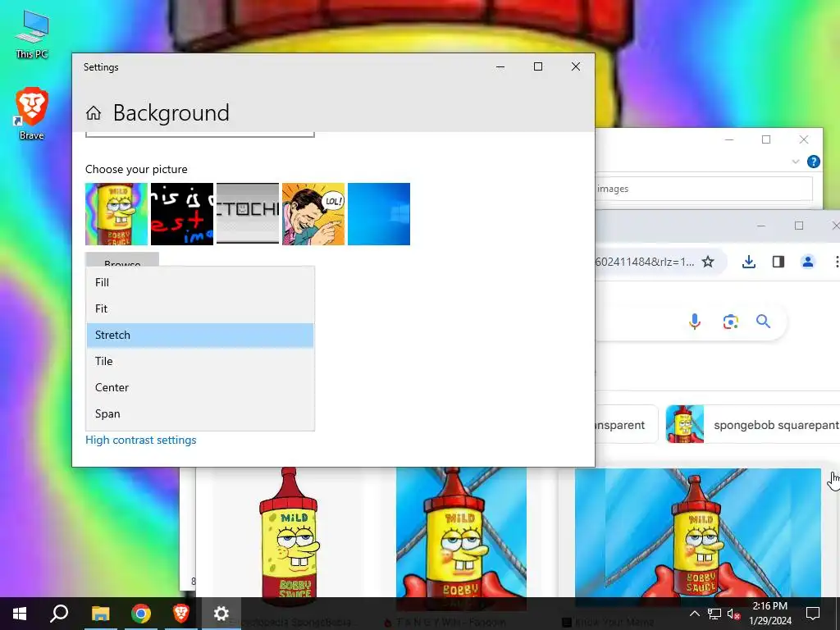840x630 pixels.
Task: Open the muted volume tray icon
Action: [x=733, y=614]
